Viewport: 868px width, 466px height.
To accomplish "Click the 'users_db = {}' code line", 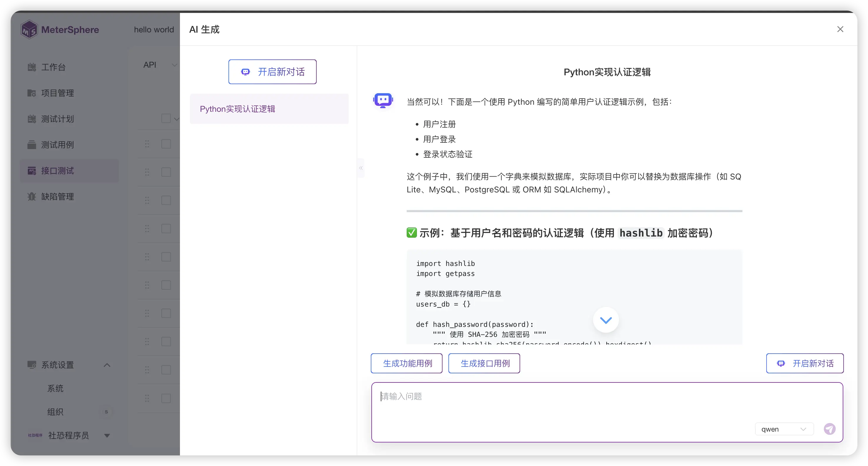I will [443, 304].
